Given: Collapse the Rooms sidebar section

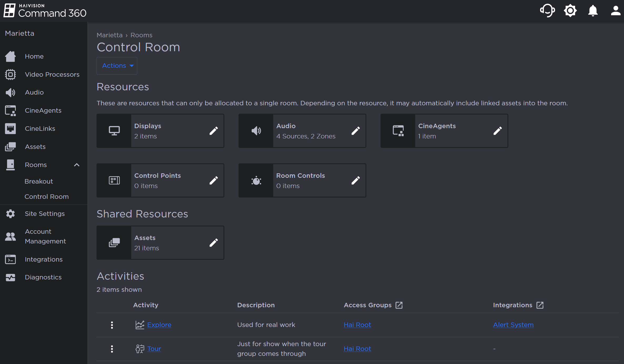Looking at the screenshot, I should click(77, 165).
